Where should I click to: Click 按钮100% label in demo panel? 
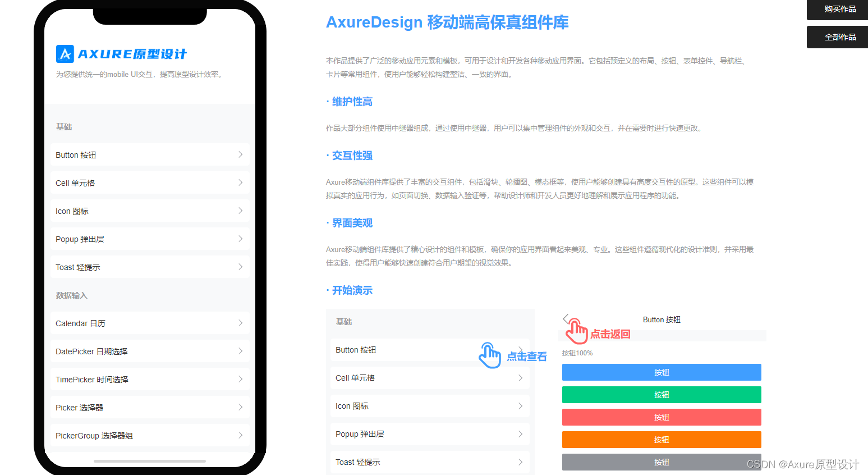tap(577, 353)
